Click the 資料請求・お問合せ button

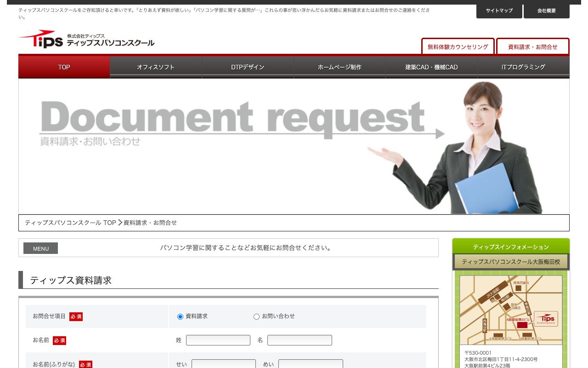[532, 46]
